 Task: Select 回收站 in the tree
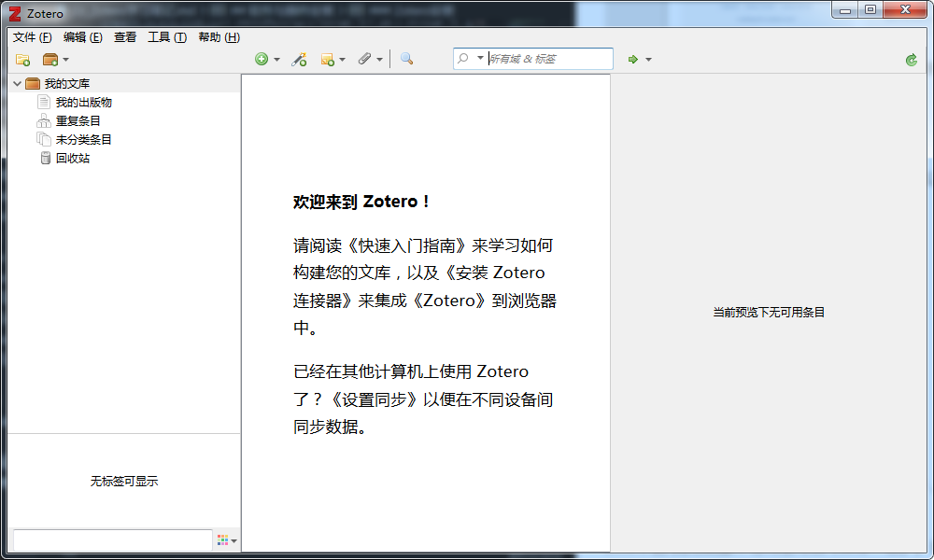click(73, 158)
